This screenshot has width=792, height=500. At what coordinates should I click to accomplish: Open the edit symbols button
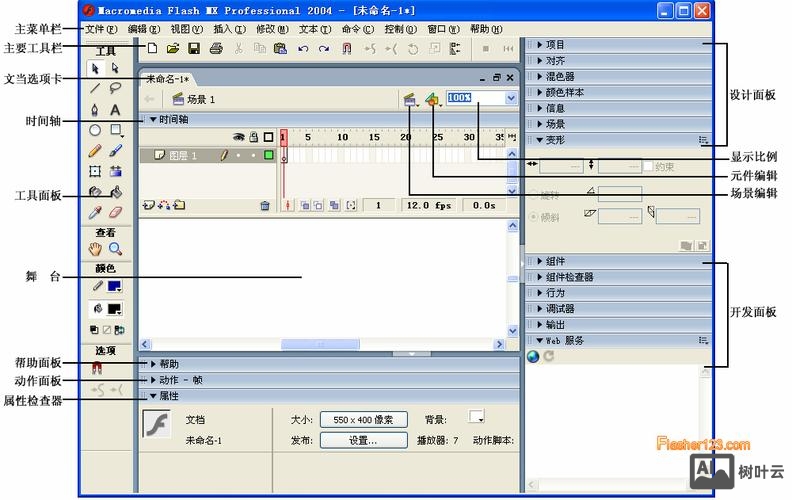432,99
